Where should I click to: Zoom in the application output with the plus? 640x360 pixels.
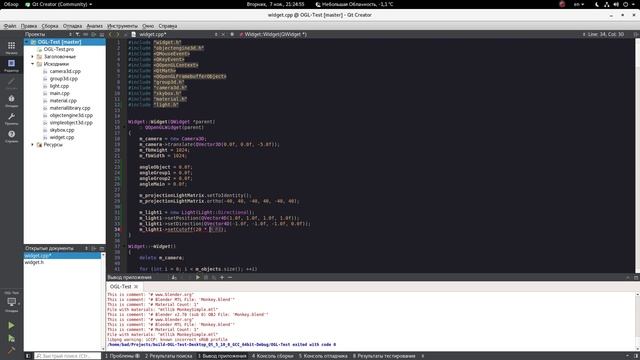pyautogui.click(x=222, y=278)
